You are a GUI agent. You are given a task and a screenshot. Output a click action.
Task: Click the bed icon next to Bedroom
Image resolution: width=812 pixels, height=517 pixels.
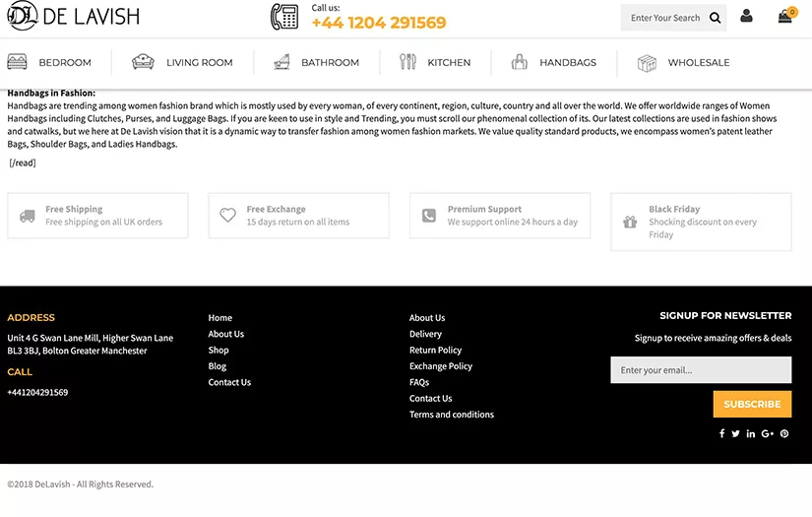point(17,62)
